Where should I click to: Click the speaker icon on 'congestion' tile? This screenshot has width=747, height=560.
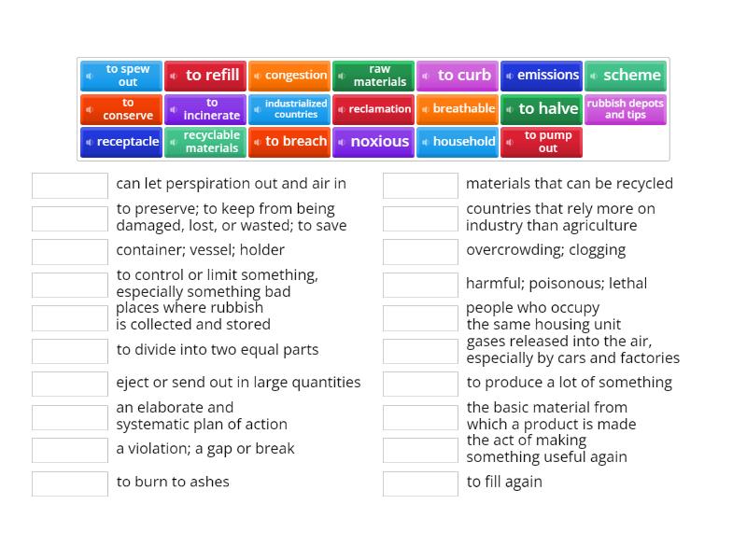(258, 76)
